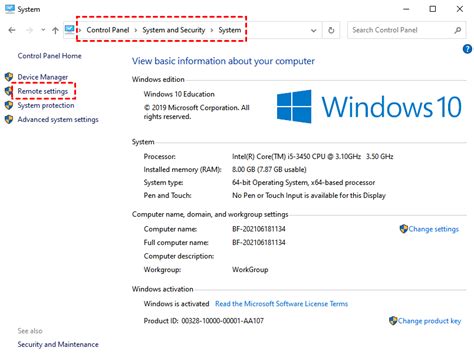Click the shield icon beside Change settings

point(404,229)
